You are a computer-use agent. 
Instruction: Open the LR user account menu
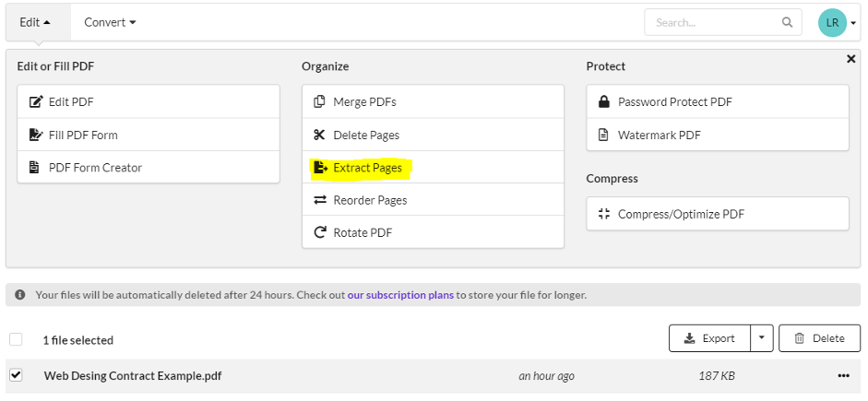[837, 23]
